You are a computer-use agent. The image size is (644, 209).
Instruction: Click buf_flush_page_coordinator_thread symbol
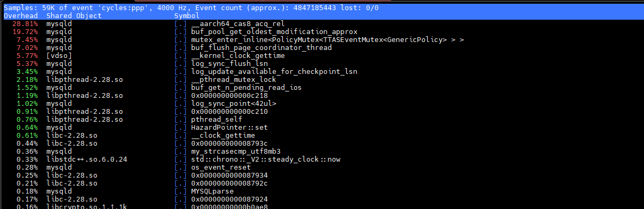(x=261, y=48)
